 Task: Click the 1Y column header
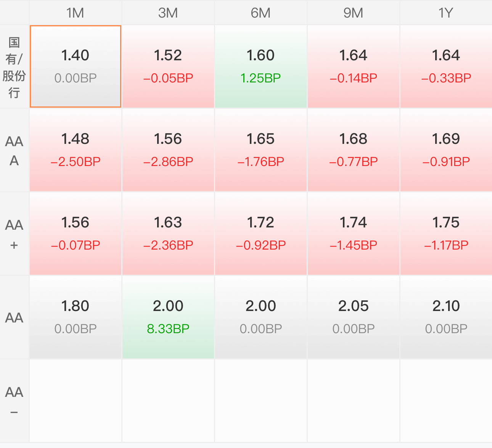click(445, 13)
